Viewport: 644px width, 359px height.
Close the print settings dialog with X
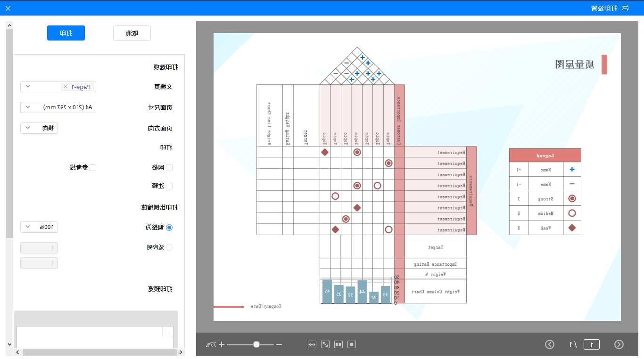pyautogui.click(x=8, y=8)
